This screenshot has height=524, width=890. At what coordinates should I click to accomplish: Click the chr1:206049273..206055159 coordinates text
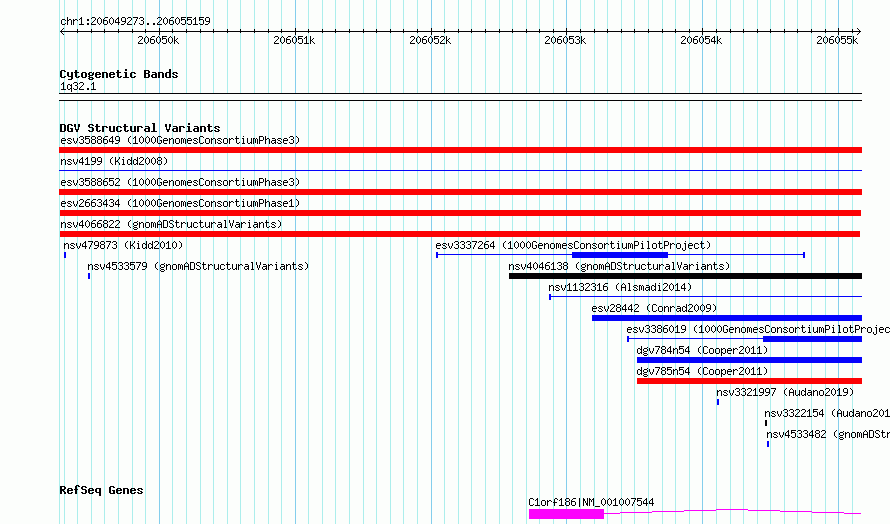135,21
